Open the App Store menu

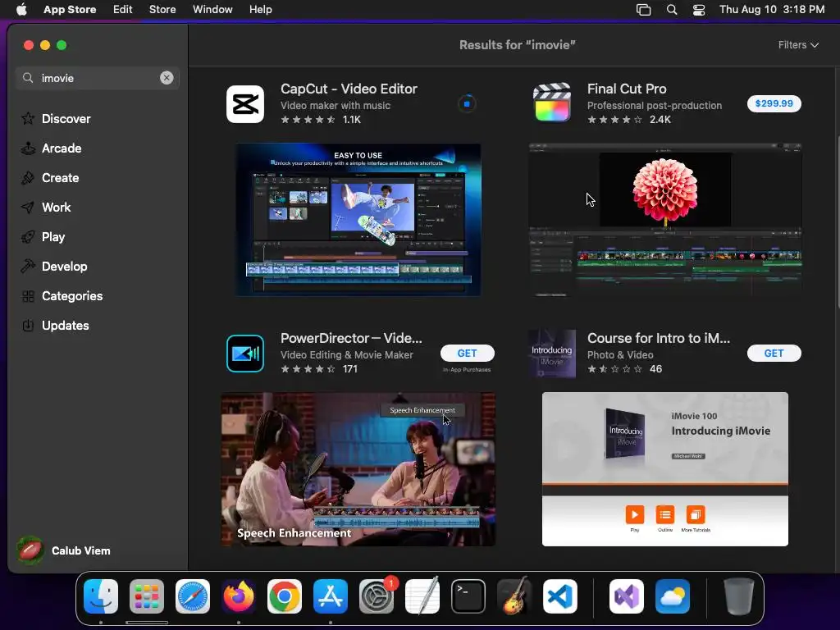coord(70,10)
